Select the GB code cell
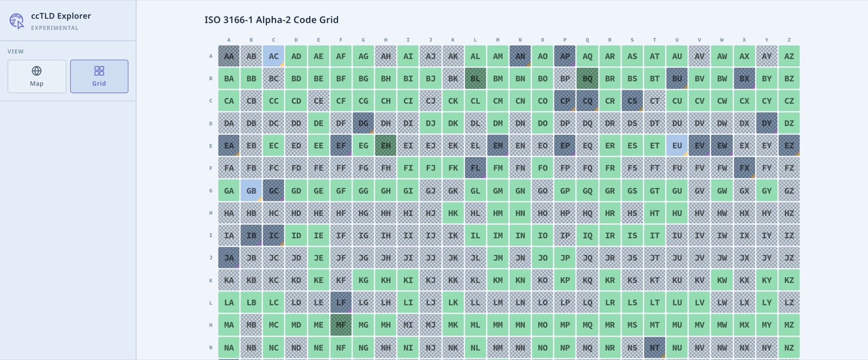Viewport: 868px width, 360px height. (x=251, y=191)
